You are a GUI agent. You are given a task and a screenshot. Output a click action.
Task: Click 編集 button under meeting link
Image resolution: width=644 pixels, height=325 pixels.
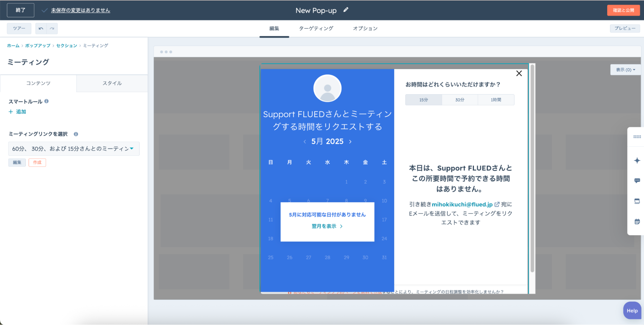17,162
